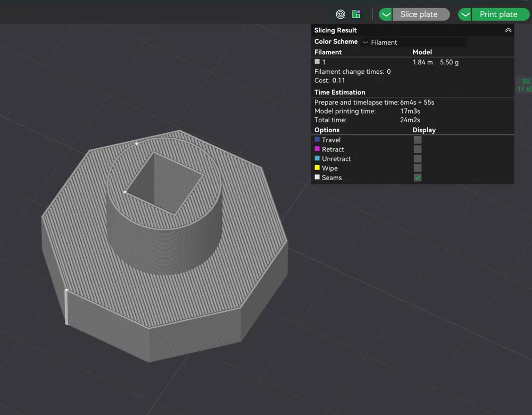Screen dimensions: 532x415
Task: Click the Display column heading
Action: 424,130
